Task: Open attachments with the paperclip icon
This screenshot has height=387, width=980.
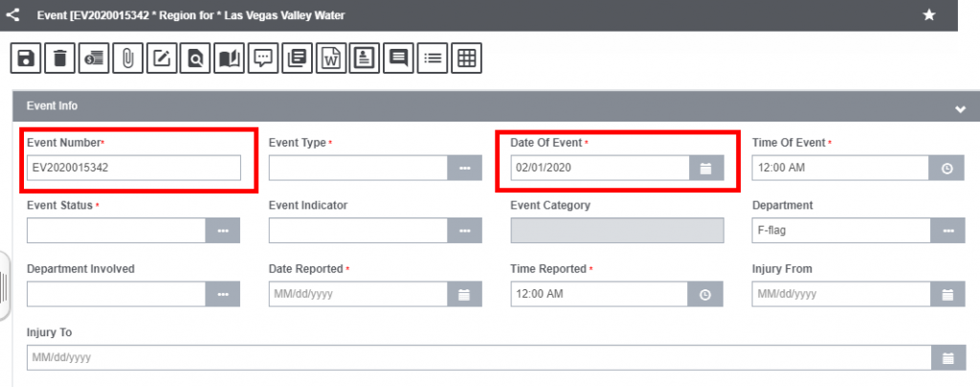Action: point(126,58)
